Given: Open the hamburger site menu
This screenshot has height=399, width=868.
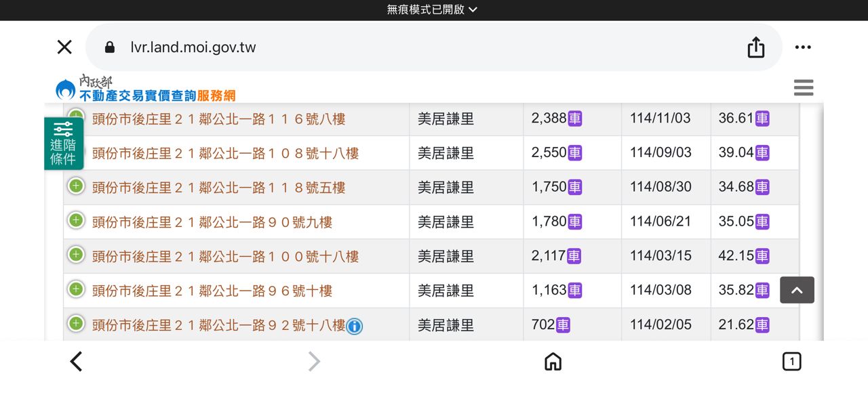Looking at the screenshot, I should click(x=803, y=87).
